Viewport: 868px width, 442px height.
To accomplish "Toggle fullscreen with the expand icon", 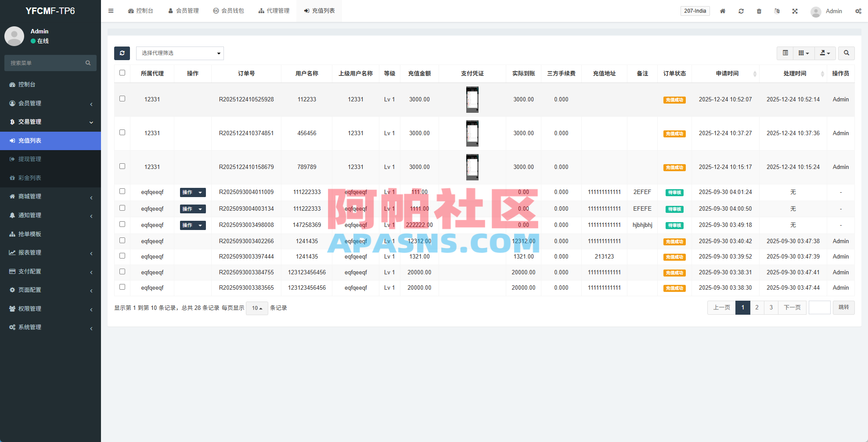I will pyautogui.click(x=795, y=11).
